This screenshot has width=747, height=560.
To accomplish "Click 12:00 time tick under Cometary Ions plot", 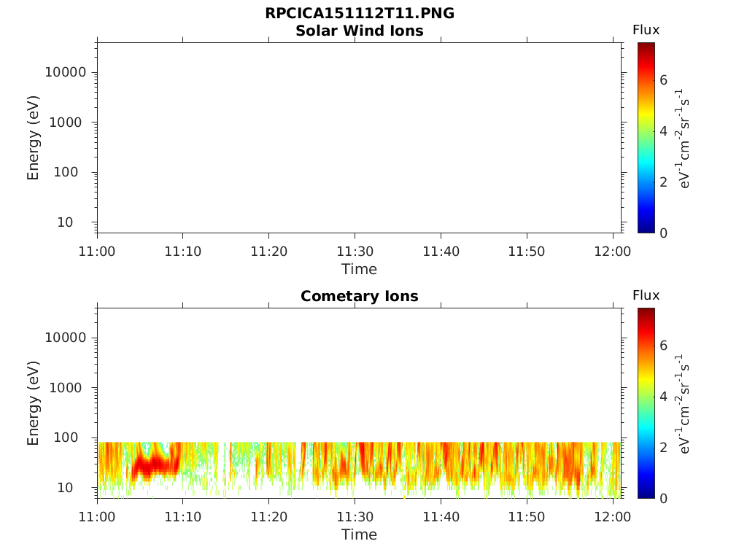I will [x=613, y=517].
